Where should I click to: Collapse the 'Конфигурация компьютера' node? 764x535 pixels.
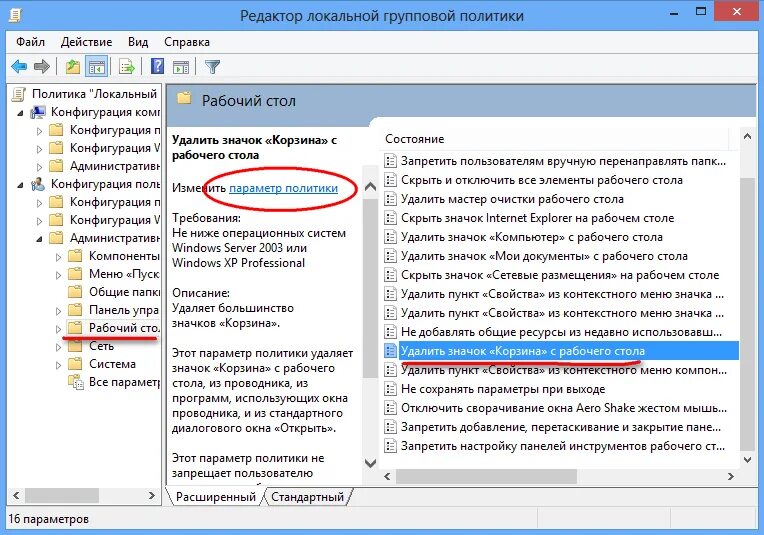[x=20, y=114]
